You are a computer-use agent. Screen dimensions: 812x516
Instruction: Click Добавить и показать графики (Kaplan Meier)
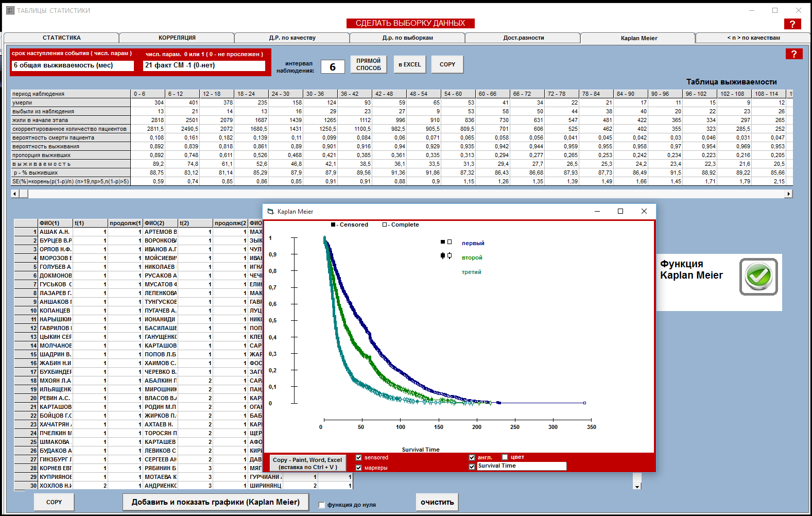click(215, 502)
